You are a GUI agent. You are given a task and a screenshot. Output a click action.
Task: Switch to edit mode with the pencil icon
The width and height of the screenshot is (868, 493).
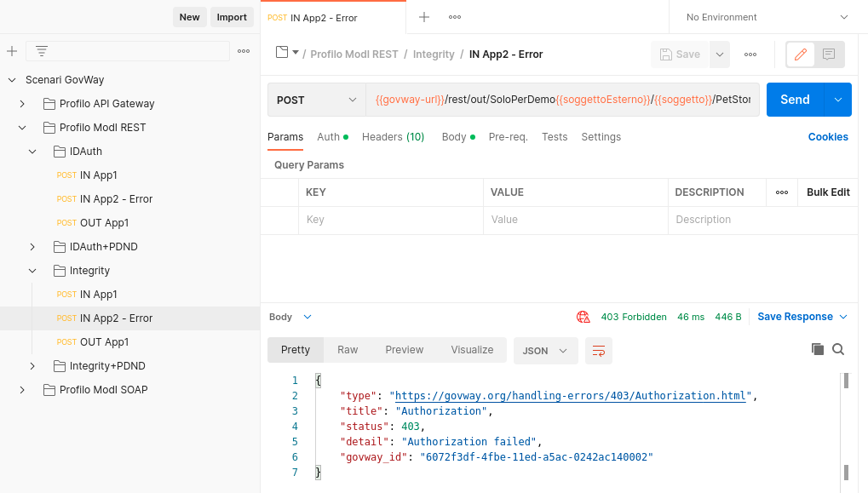coord(801,54)
